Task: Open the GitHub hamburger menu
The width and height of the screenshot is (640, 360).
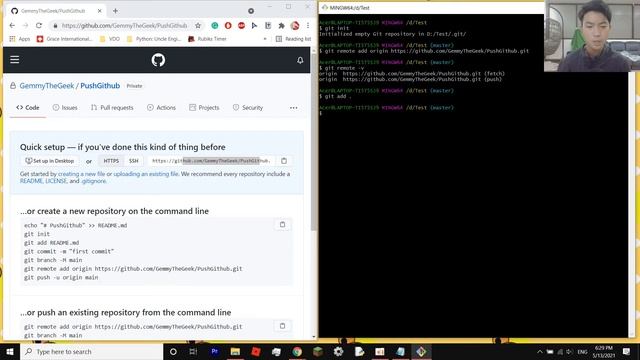Action: click(15, 60)
